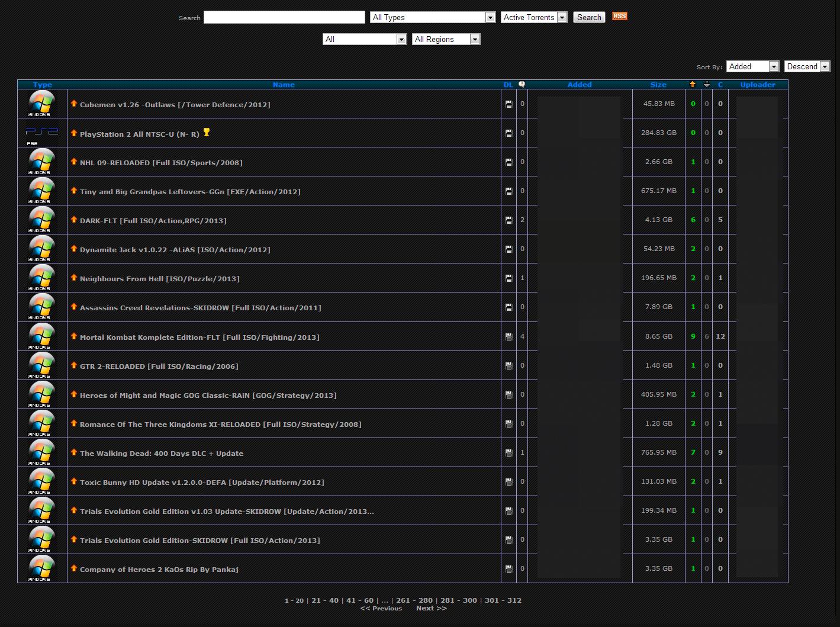Click download icon for Mortal Kombat Komplete Edition
The image size is (840, 627).
[508, 337]
